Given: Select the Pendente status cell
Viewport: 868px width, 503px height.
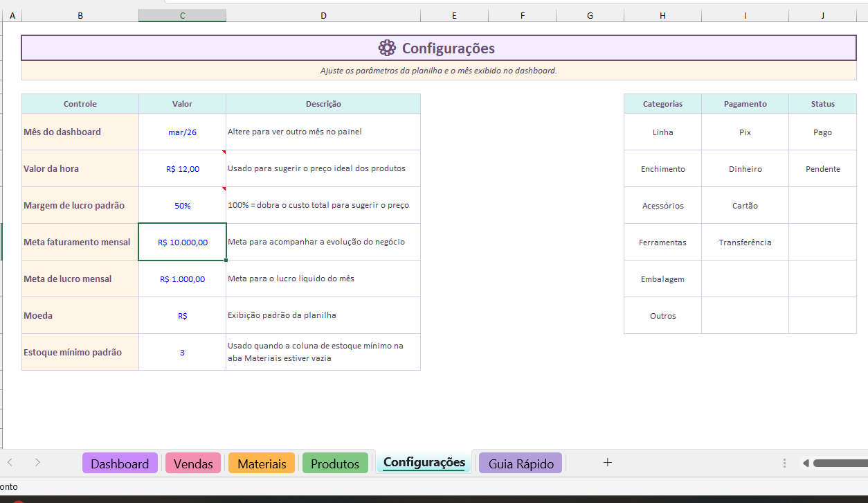Looking at the screenshot, I should tap(822, 168).
